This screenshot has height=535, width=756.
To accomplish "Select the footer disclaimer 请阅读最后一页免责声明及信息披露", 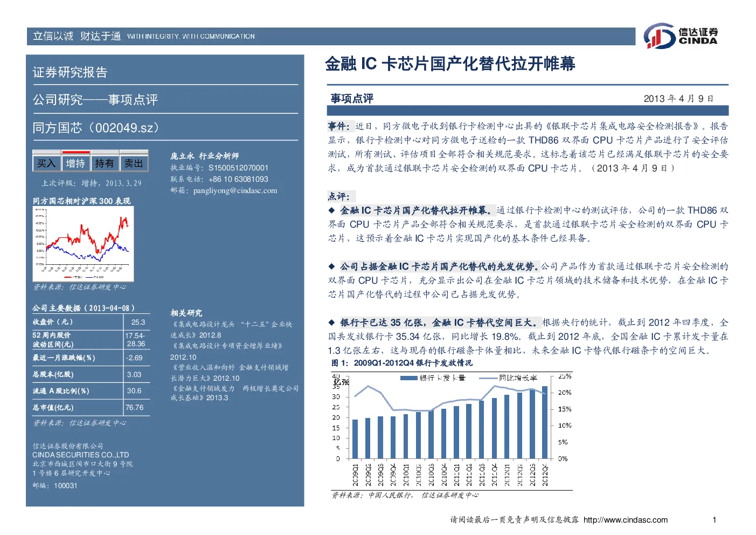I will (x=515, y=520).
